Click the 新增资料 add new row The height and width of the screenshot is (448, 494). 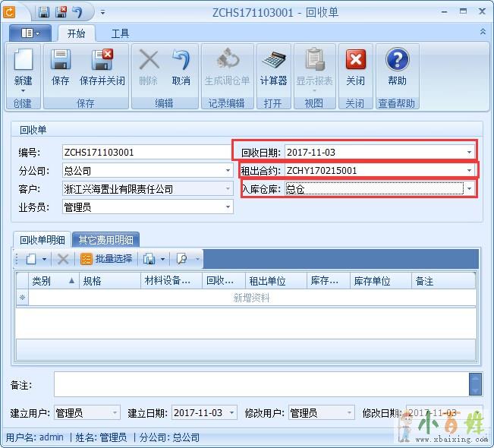pos(251,298)
